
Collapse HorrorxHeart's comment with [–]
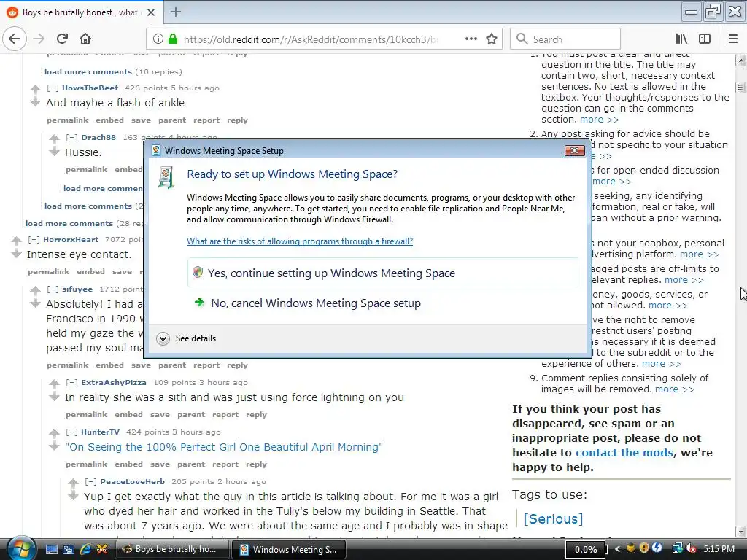[34, 239]
